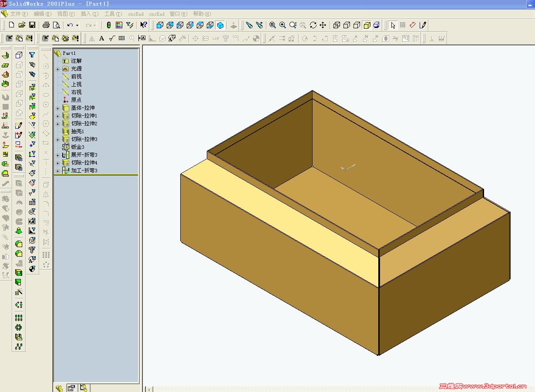Viewport: 535px width, 392px height.
Task: Rebuild model with the traffic light icon
Action: 109,25
